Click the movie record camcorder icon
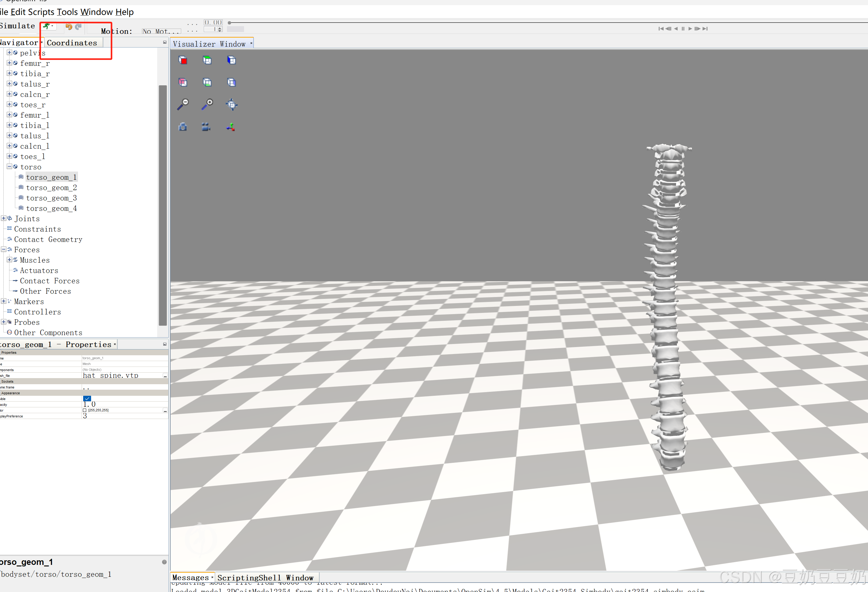Screen dimensions: 868x592 tap(206, 127)
